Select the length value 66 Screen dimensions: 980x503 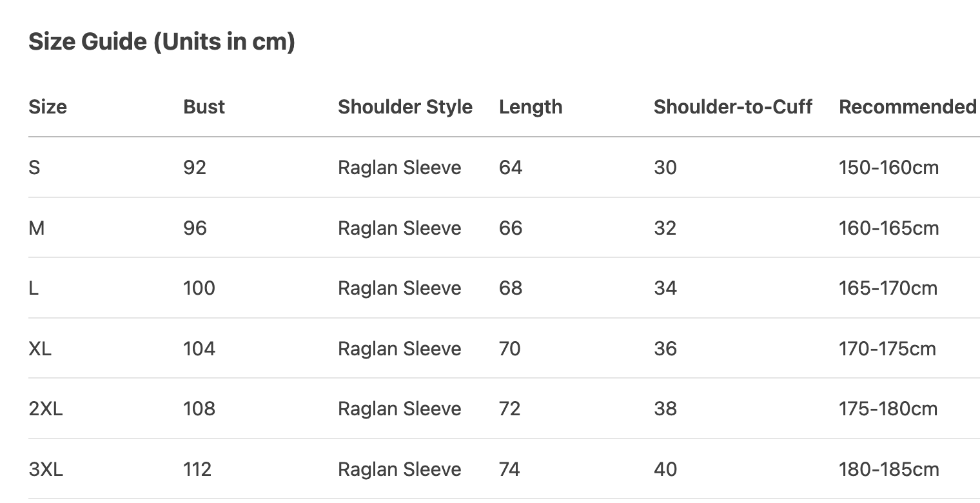510,228
